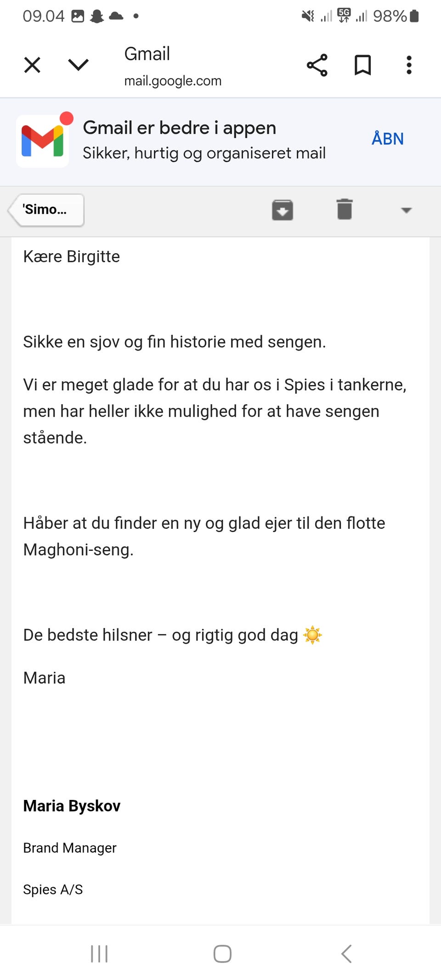This screenshot has width=441, height=980.
Task: Tap the back arrow in navigation bar
Action: pyautogui.click(x=346, y=954)
